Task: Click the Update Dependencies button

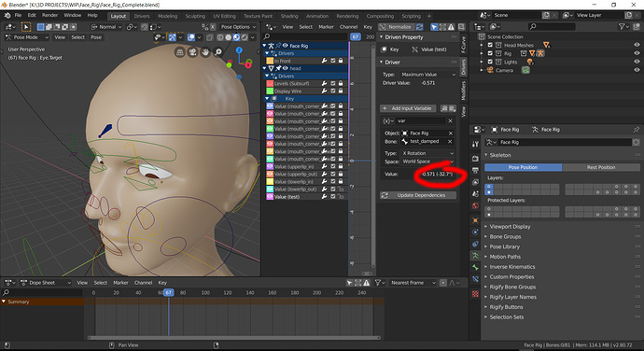Action: (418, 195)
